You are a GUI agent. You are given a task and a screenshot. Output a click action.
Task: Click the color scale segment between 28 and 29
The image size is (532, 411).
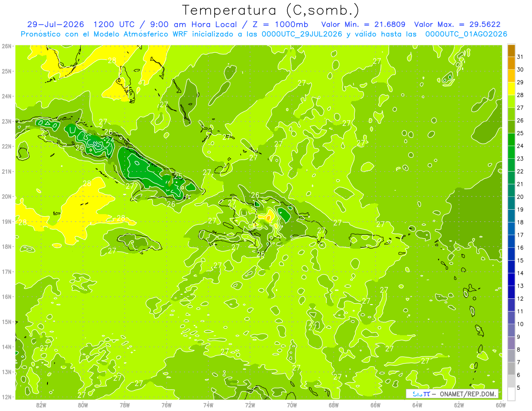(511, 88)
